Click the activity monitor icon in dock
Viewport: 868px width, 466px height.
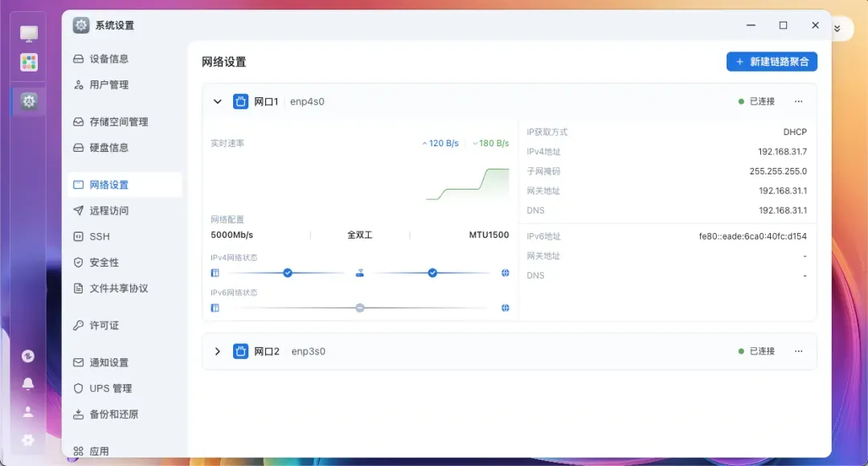[28, 356]
